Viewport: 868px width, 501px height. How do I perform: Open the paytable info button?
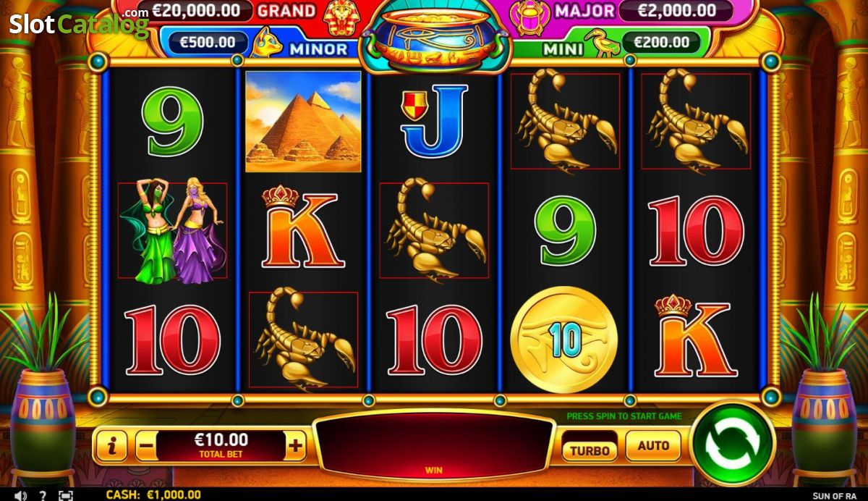[111, 447]
